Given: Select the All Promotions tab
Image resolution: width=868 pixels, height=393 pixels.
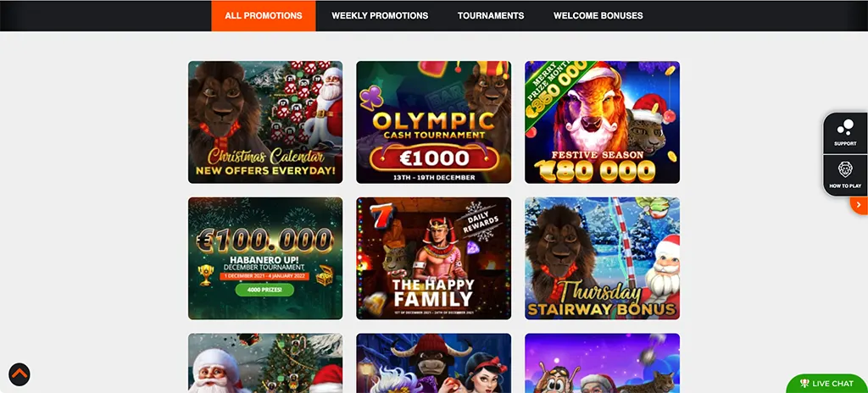Looking at the screenshot, I should [x=264, y=15].
